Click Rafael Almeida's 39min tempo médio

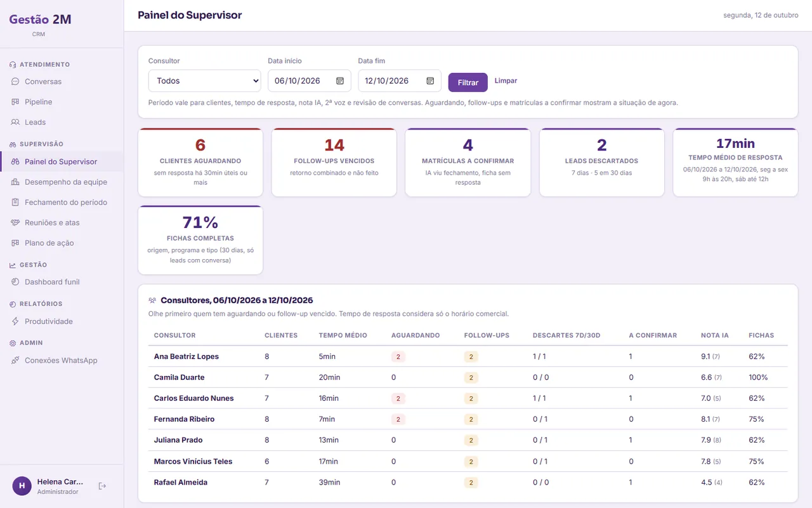[330, 483]
